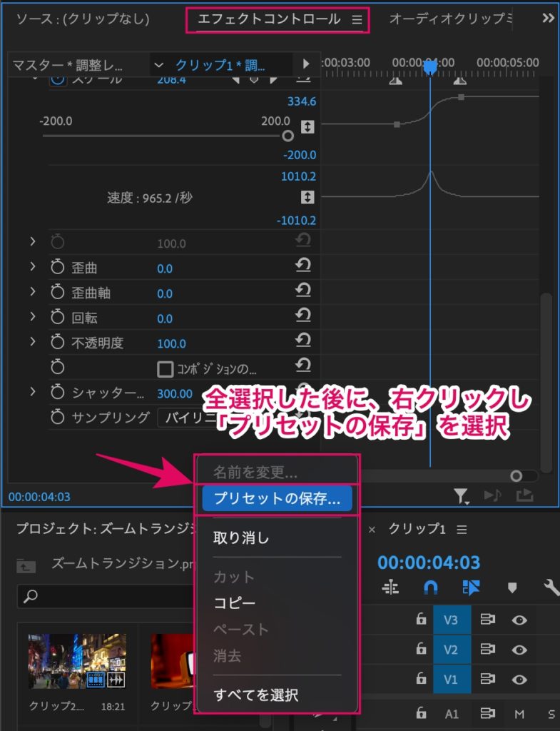560x731 pixels.
Task: Open the クリップ1 sequence panel menu
Action: coord(462,530)
